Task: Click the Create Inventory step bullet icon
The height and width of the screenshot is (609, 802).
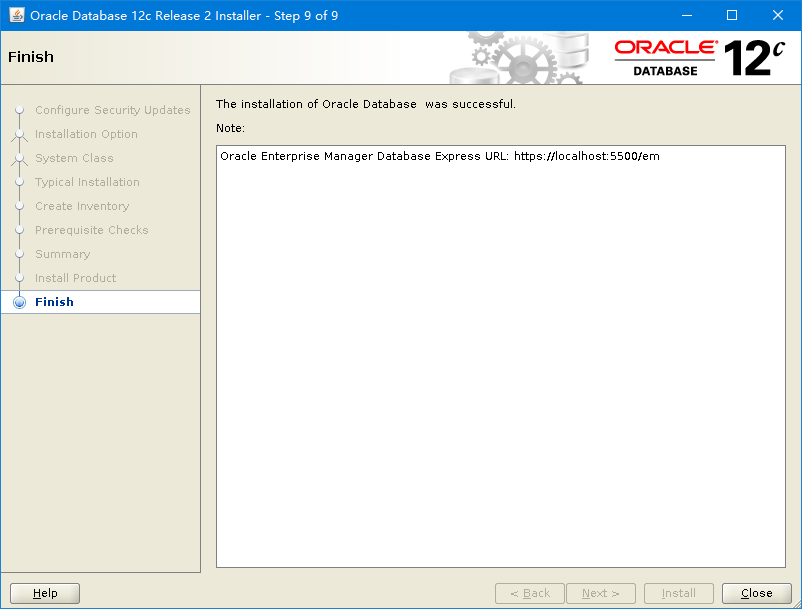Action: point(19,206)
